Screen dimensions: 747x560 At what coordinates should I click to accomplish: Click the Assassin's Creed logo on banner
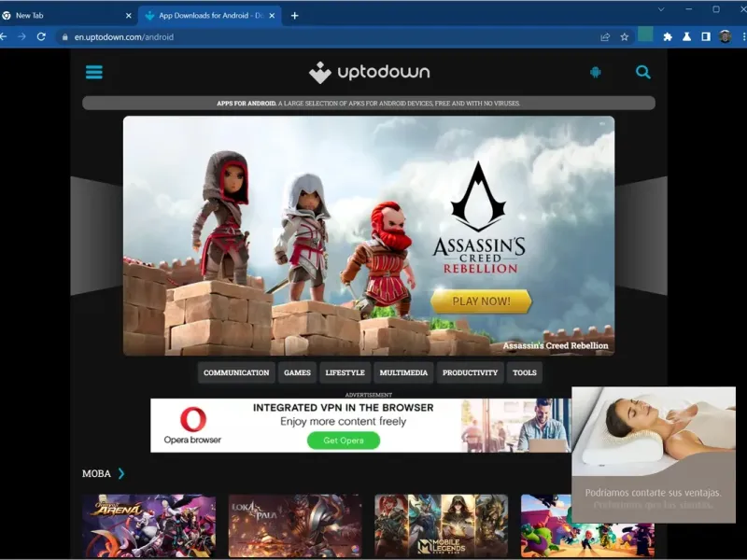point(479,218)
